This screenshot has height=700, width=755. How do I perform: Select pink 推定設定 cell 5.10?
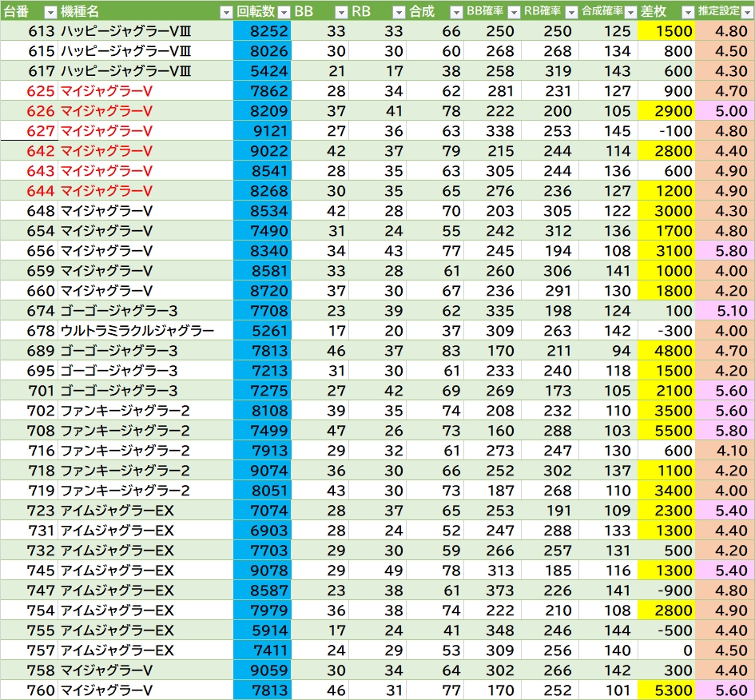coord(725,311)
